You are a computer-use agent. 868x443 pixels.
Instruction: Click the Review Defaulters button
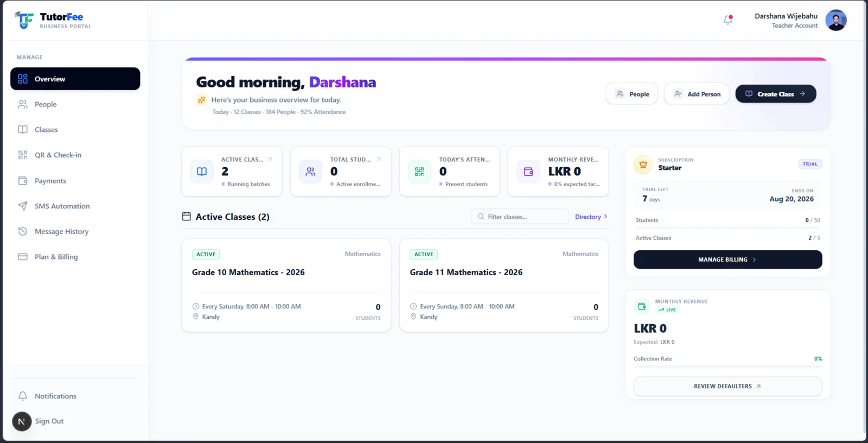pyautogui.click(x=727, y=387)
